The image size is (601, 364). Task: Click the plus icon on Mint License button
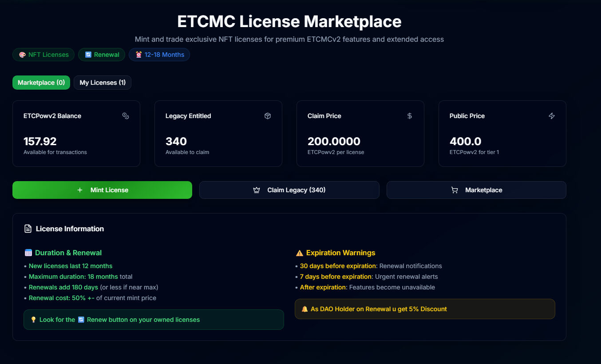click(80, 190)
